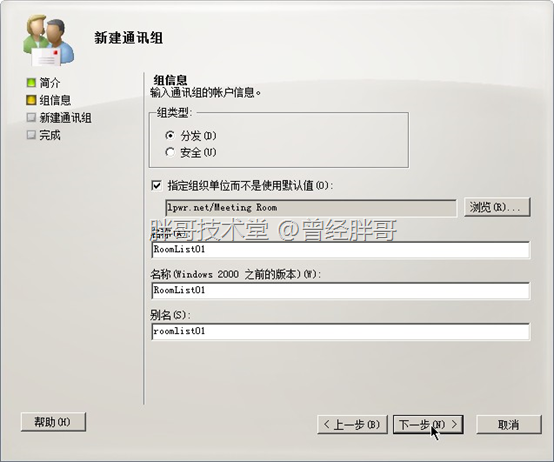Click the pre-Windows 2000 name field
This screenshot has width=554, height=462.
tap(341, 291)
